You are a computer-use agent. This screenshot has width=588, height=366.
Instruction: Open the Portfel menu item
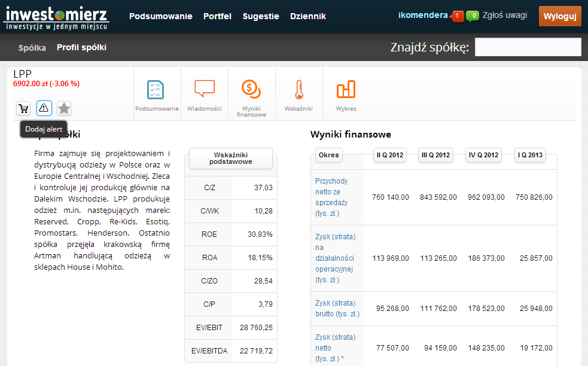point(218,16)
